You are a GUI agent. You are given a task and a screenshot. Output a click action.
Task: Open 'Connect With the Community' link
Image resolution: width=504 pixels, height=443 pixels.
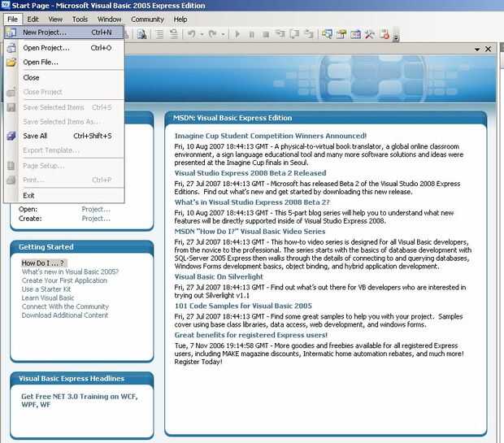(x=65, y=306)
